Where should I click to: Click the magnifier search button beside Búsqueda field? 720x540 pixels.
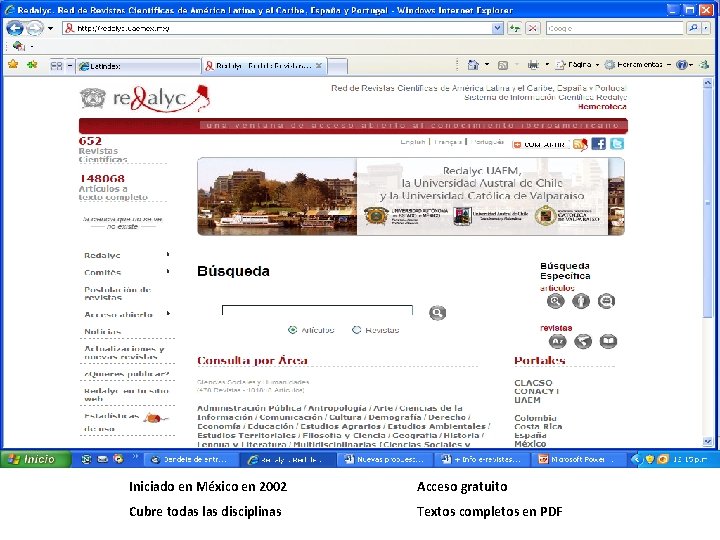437,313
